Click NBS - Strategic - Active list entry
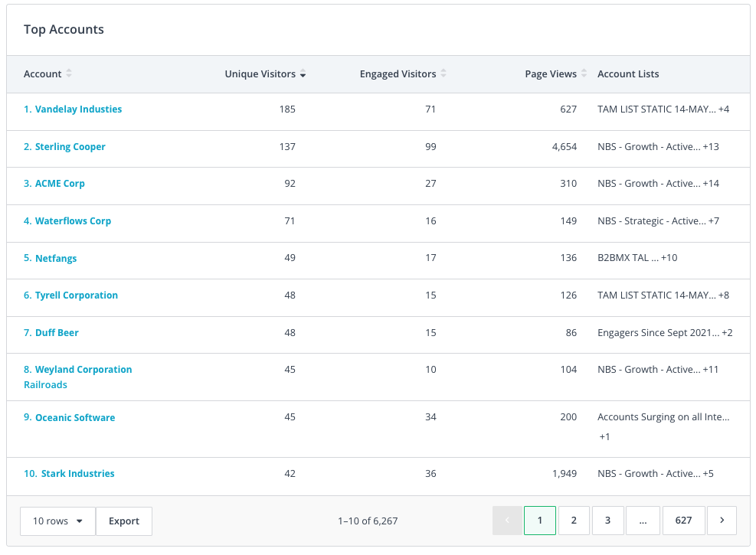756x555 pixels. pos(658,221)
